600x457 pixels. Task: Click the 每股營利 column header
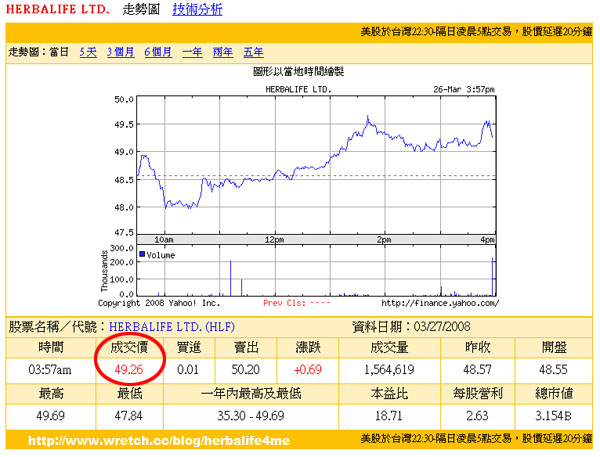[x=478, y=393]
